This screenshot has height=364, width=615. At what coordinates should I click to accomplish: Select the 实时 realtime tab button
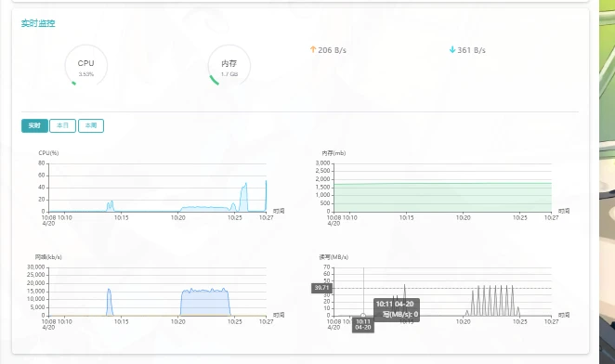[34, 125]
